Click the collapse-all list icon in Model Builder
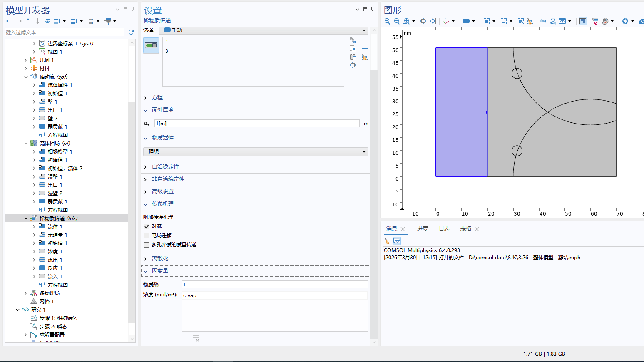The height and width of the screenshot is (362, 644). pos(57,21)
